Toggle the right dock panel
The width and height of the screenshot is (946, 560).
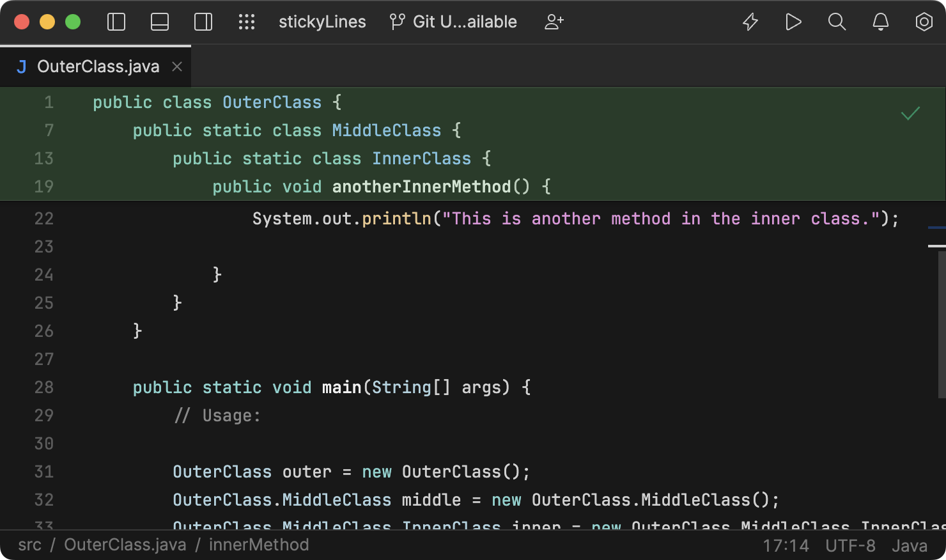203,22
